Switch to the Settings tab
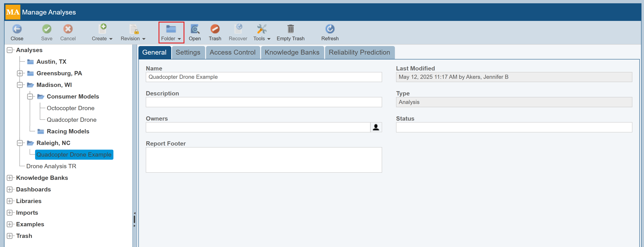644x247 pixels. [188, 52]
